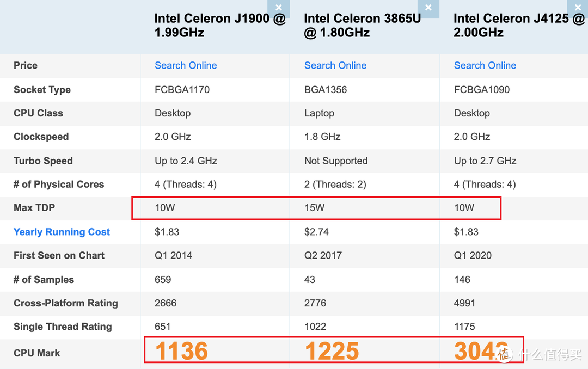Click the Price row label

[26, 65]
